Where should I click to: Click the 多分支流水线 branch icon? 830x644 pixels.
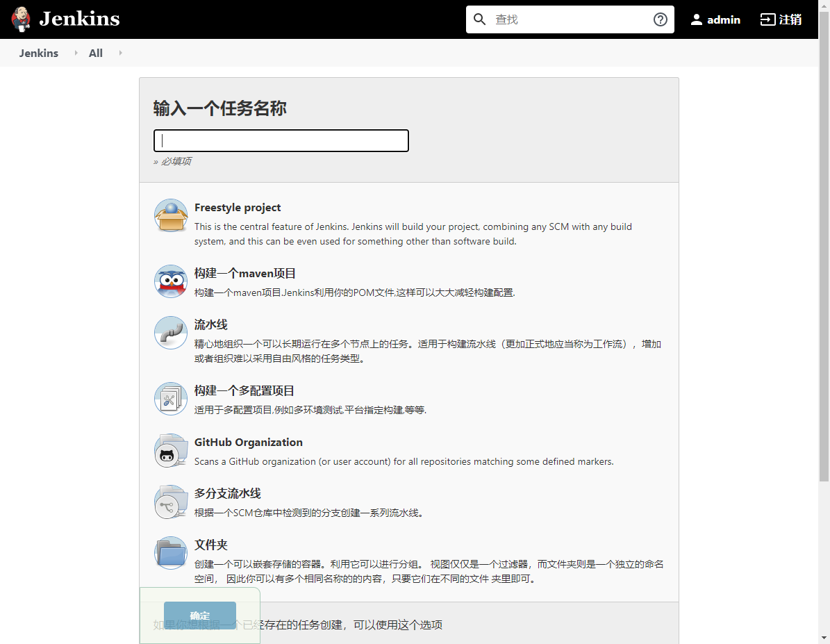171,502
